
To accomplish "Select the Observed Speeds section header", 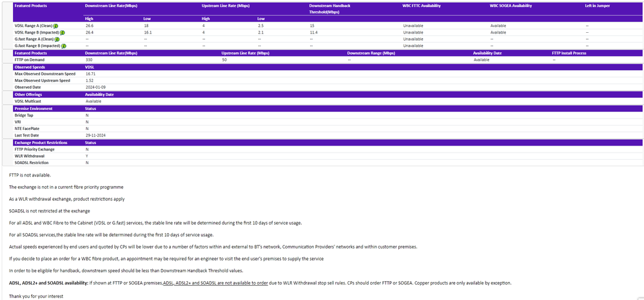I will click(30, 67).
